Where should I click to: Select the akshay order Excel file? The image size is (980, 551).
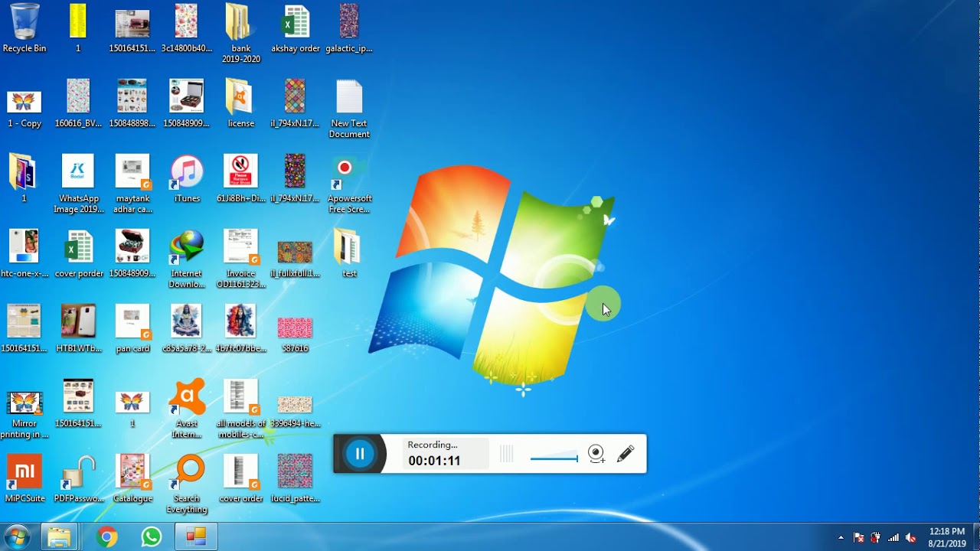pyautogui.click(x=296, y=29)
